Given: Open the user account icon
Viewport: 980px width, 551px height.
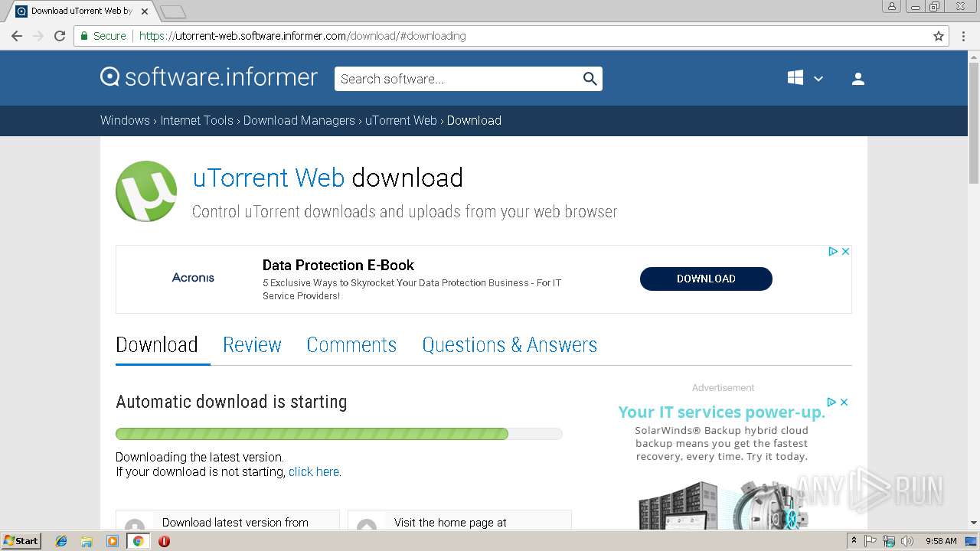Looking at the screenshot, I should click(858, 79).
